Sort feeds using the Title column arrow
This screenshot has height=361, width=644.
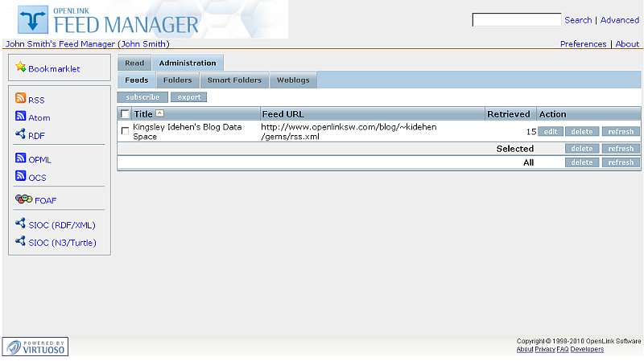(x=159, y=114)
